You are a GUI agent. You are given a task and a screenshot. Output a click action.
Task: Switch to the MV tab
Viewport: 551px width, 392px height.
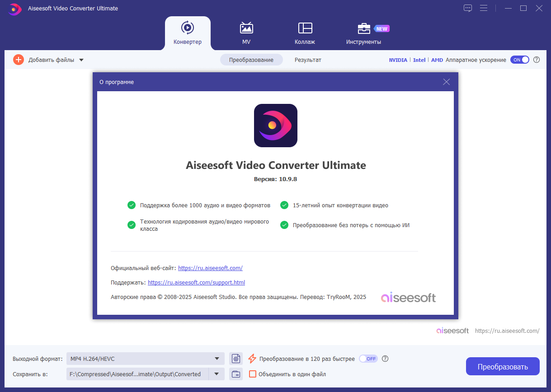[246, 33]
